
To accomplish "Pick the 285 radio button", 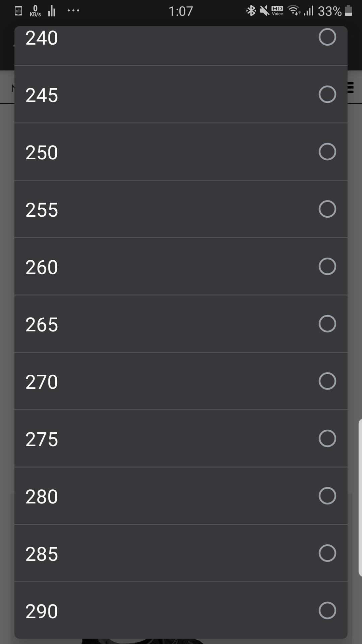I will click(327, 553).
